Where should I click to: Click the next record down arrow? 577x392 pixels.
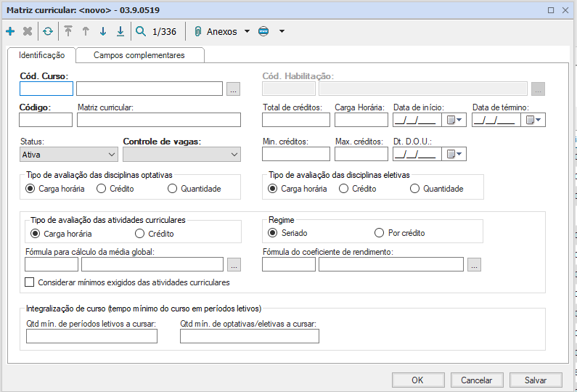pyautogui.click(x=103, y=31)
